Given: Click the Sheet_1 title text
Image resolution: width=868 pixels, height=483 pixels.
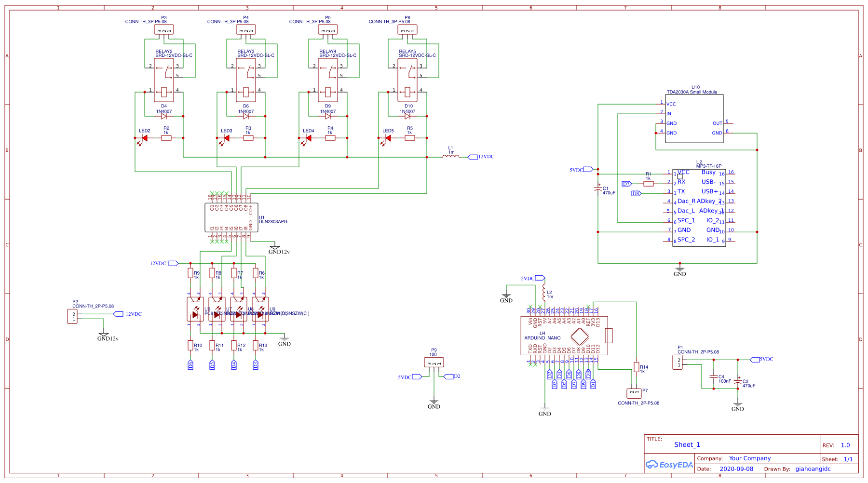Looking at the screenshot, I should point(687,444).
